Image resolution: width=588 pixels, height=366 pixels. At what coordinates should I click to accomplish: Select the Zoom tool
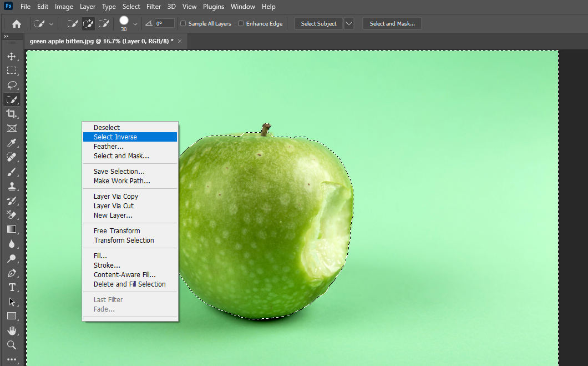click(12, 345)
